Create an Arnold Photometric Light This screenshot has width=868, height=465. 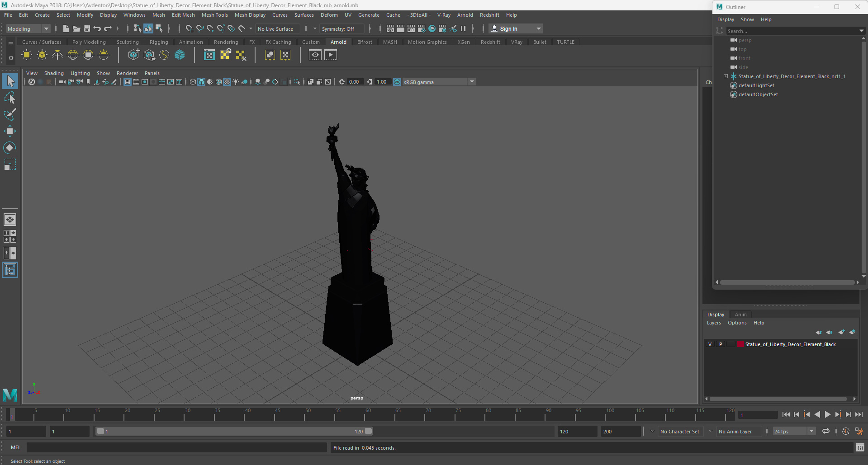click(x=57, y=55)
